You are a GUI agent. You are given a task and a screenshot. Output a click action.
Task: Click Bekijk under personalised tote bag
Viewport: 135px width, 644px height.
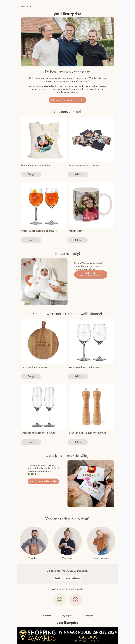click(31, 174)
